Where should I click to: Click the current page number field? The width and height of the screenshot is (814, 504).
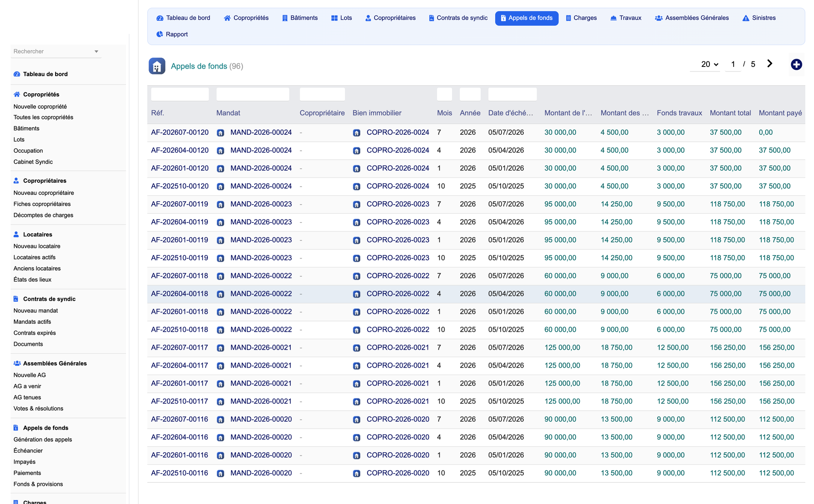733,64
